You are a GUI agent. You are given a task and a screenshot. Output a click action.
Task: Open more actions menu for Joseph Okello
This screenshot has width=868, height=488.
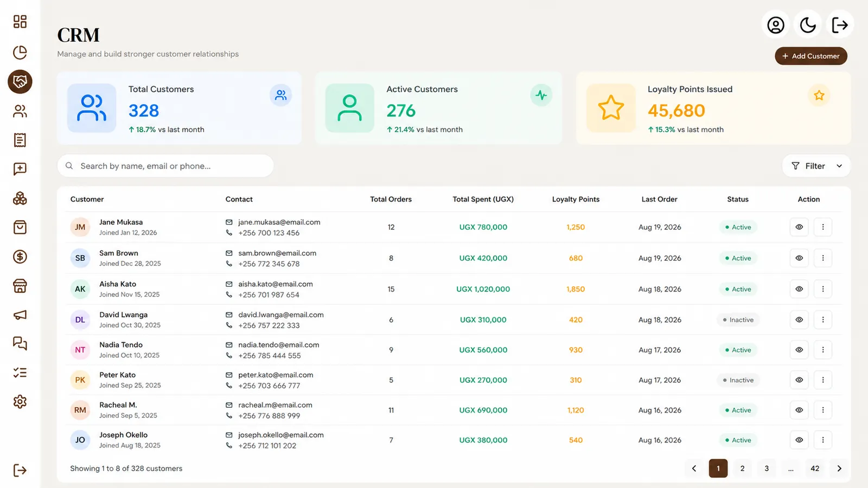point(823,440)
